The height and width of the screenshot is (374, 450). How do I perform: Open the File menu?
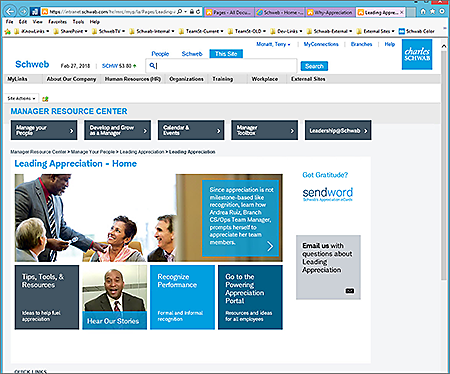[x=10, y=22]
